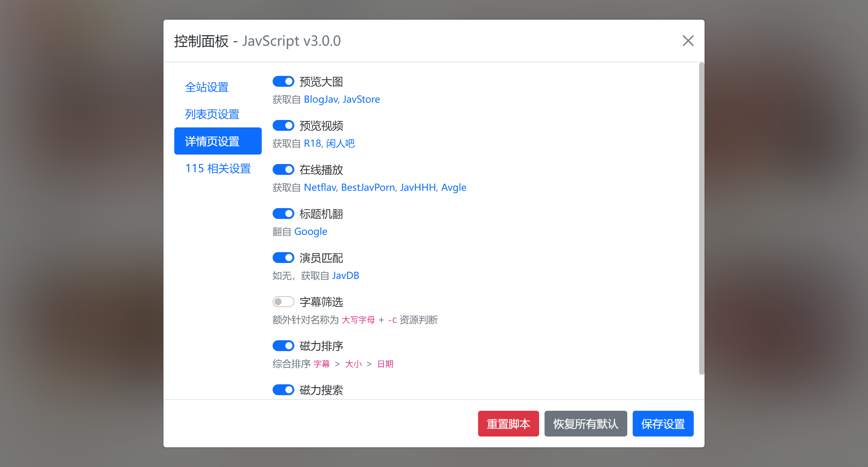Disable the 在线播放 toggle
The image size is (868, 467).
point(283,169)
